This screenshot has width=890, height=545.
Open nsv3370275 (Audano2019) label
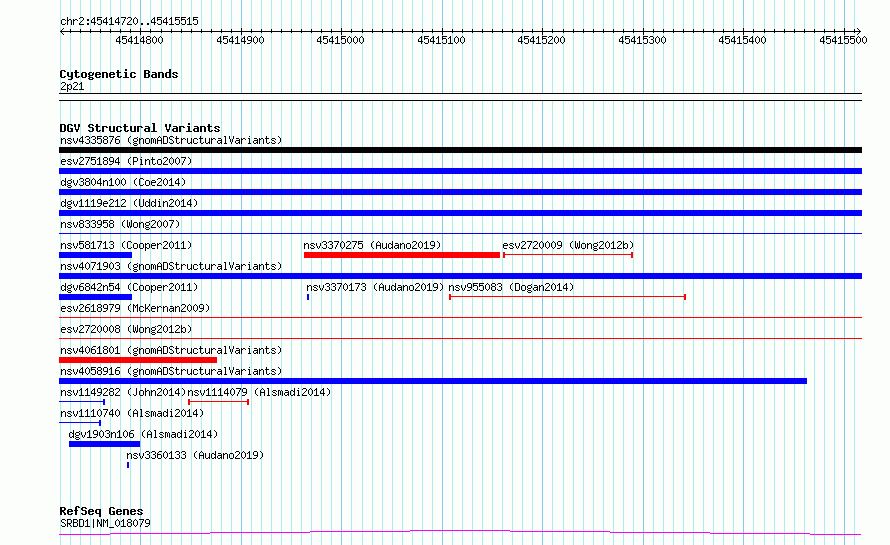pos(372,245)
